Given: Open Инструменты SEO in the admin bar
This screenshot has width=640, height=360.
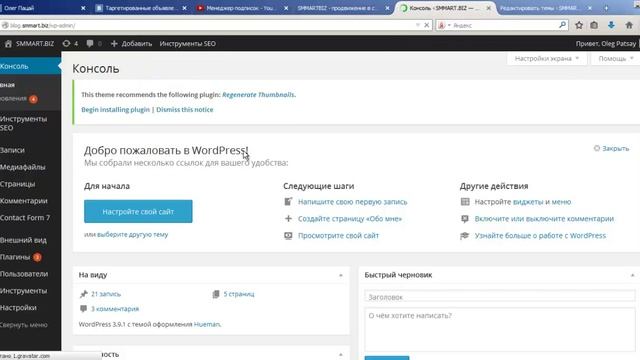Looking at the screenshot, I should 188,44.
